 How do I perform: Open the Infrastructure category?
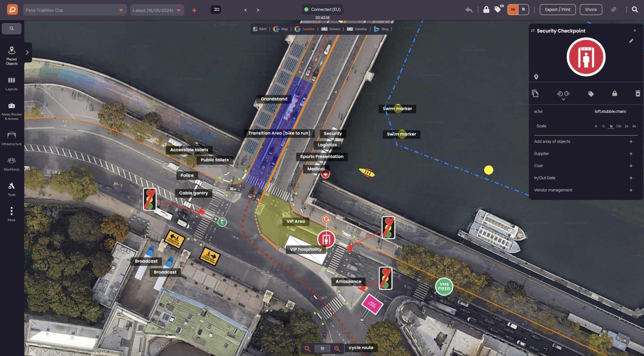11,138
